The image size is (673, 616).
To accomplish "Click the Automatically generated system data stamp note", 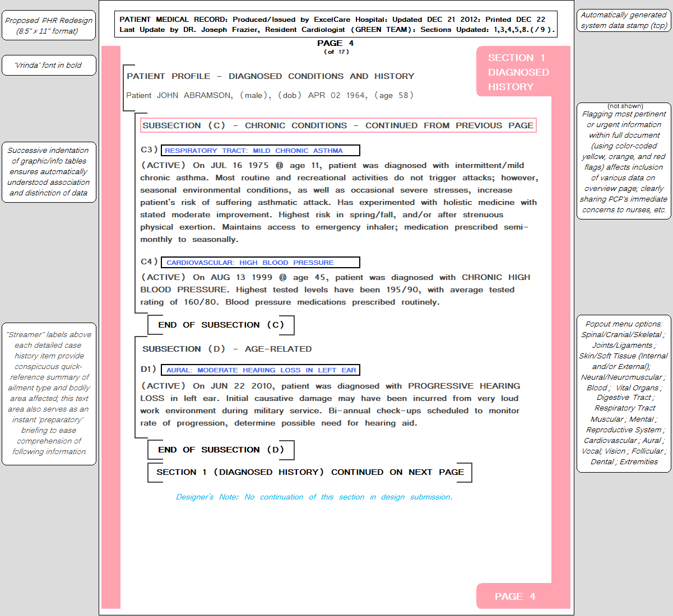I will coord(624,21).
